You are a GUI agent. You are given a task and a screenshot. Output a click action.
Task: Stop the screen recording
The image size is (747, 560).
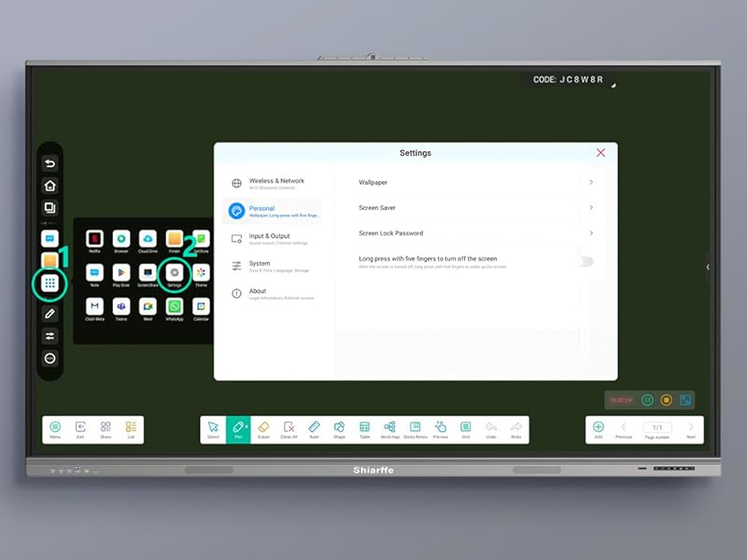pos(666,399)
